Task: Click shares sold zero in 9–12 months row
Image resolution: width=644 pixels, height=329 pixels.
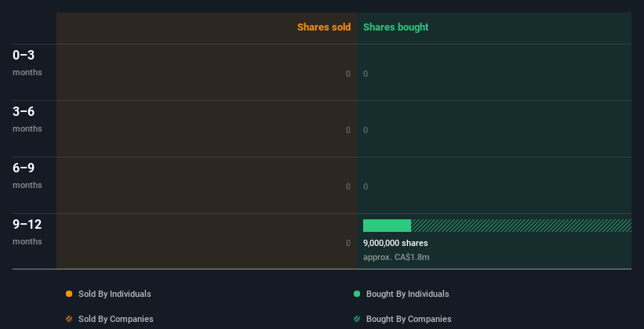Action: pos(348,244)
